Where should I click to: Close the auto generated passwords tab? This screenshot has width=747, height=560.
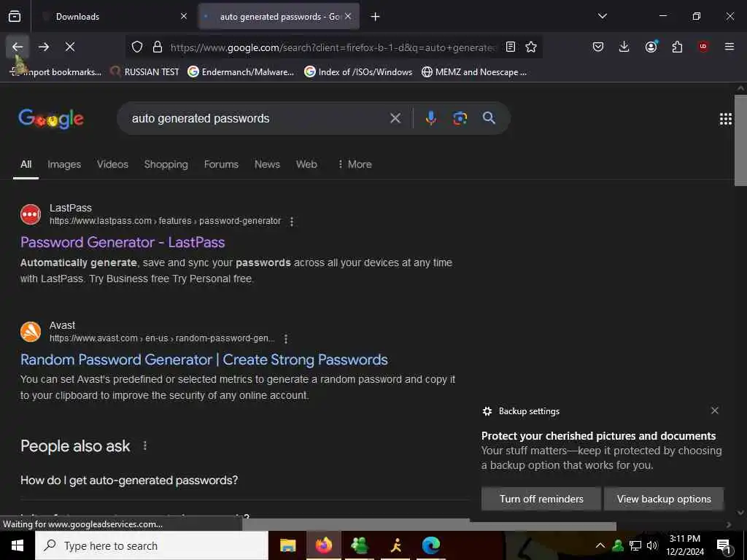348,16
